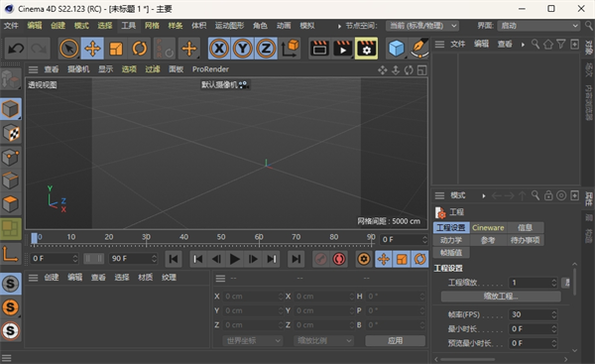
Task: Open the 运动图形 menu
Action: point(229,26)
